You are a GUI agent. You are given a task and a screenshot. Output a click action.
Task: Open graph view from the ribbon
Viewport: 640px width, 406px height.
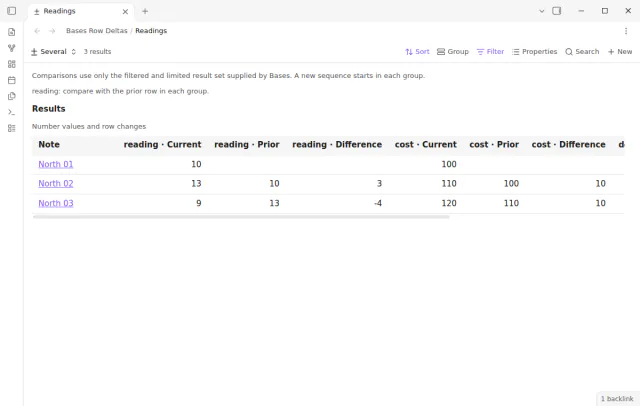(11, 48)
